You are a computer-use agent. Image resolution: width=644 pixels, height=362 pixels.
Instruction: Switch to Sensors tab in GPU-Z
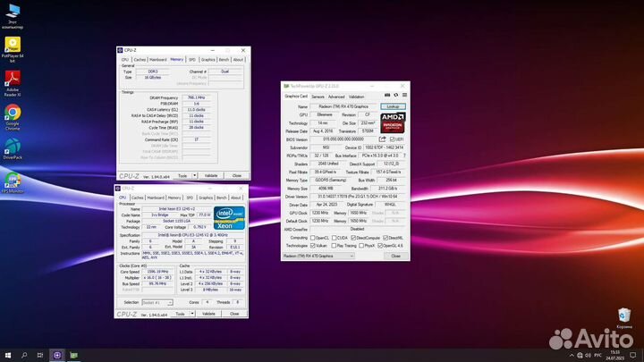tap(318, 97)
